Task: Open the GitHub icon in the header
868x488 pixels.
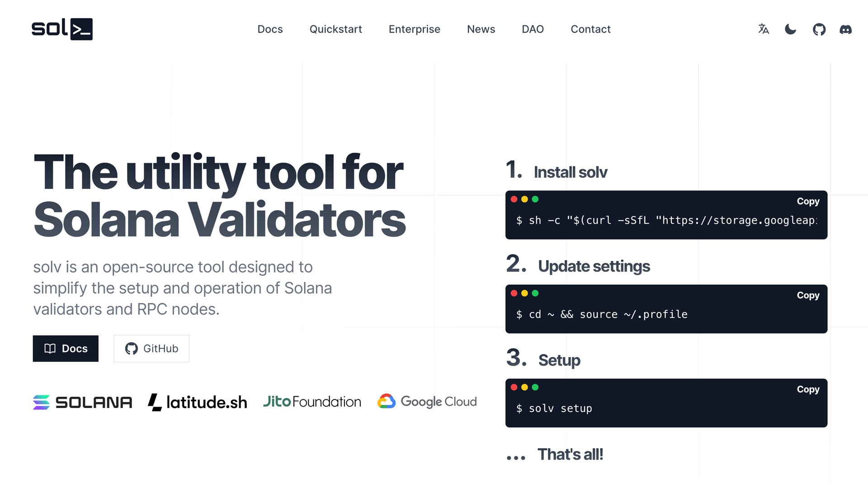Action: point(819,29)
